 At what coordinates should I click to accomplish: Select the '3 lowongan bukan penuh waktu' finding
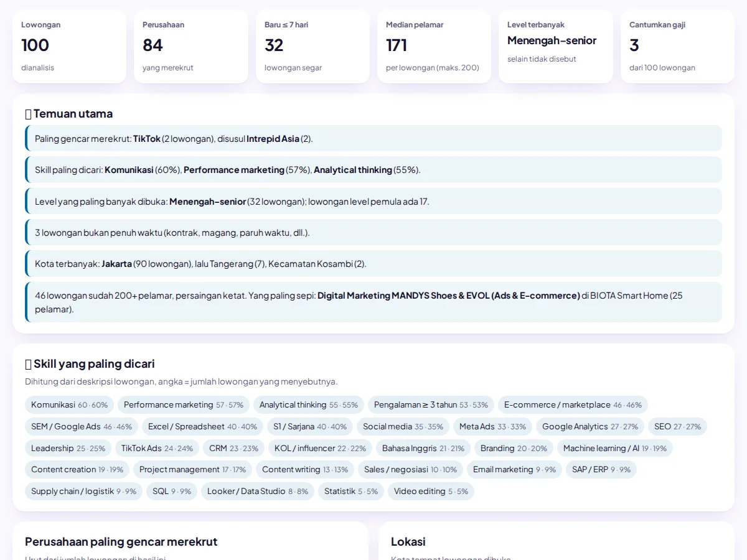pyautogui.click(x=374, y=232)
